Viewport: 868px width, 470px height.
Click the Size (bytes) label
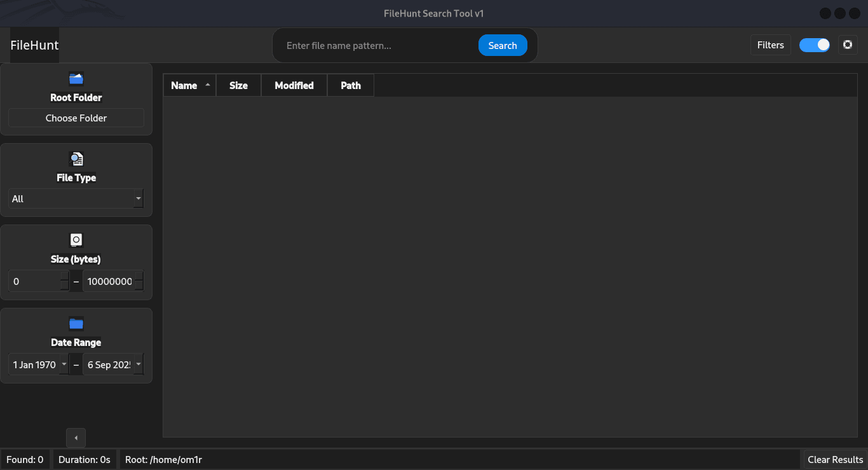click(x=76, y=259)
